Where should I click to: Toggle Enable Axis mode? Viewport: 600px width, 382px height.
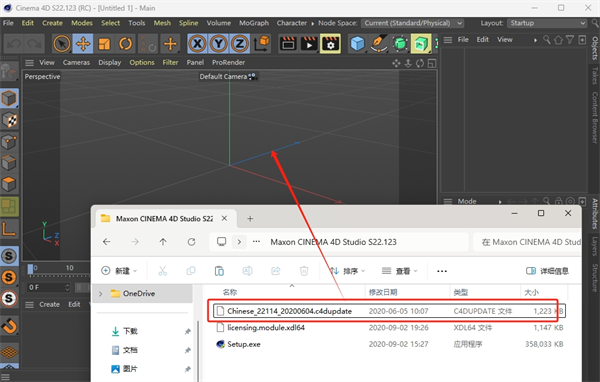pos(9,229)
